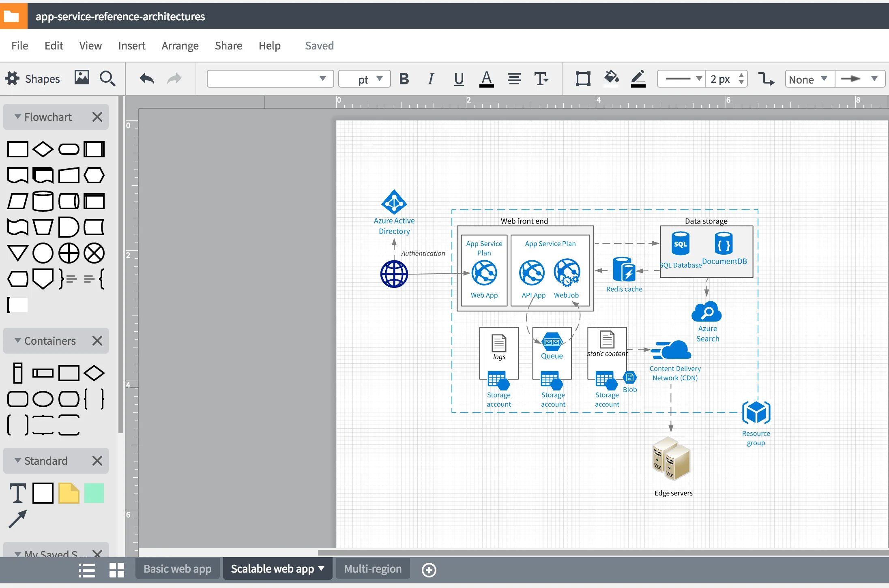Click the insert image icon
Viewport: 889px width, 588px height.
[x=82, y=77]
